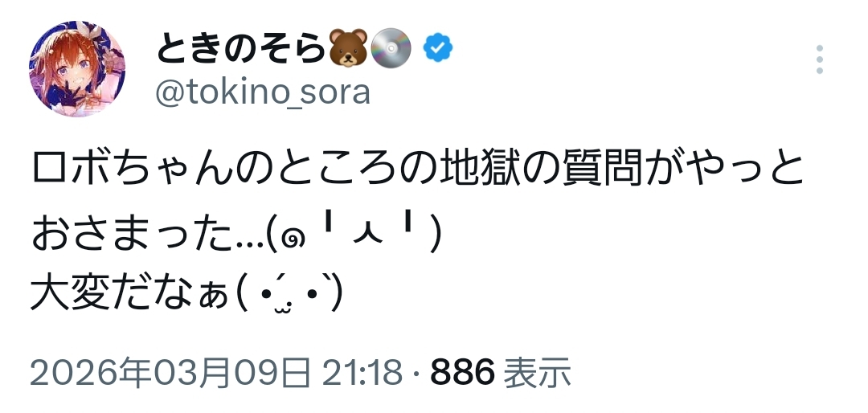
Task: Click the CD disc emoji icon
Action: pyautogui.click(x=393, y=49)
